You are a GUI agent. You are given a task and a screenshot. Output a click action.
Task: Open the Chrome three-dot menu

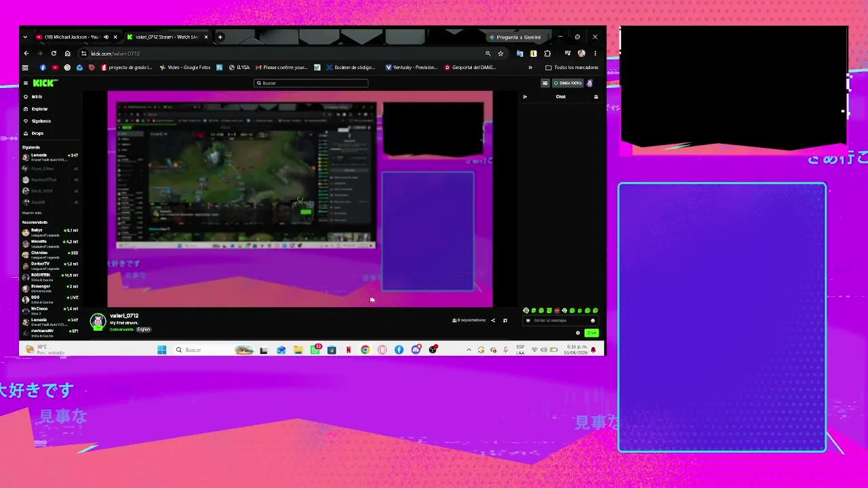click(x=595, y=54)
